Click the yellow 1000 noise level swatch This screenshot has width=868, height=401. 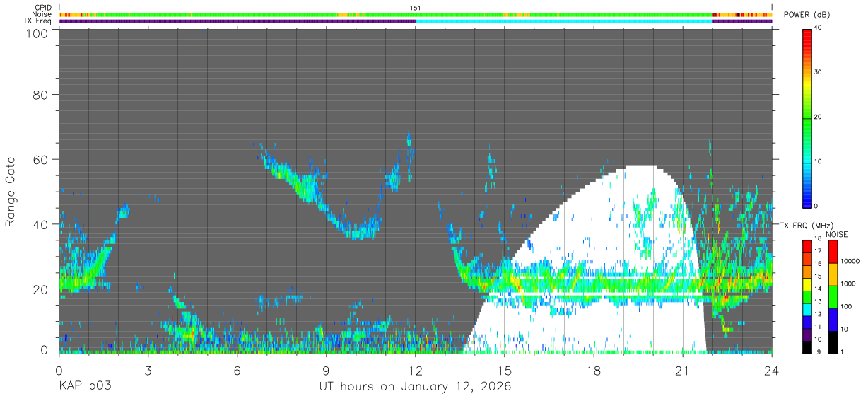833,274
